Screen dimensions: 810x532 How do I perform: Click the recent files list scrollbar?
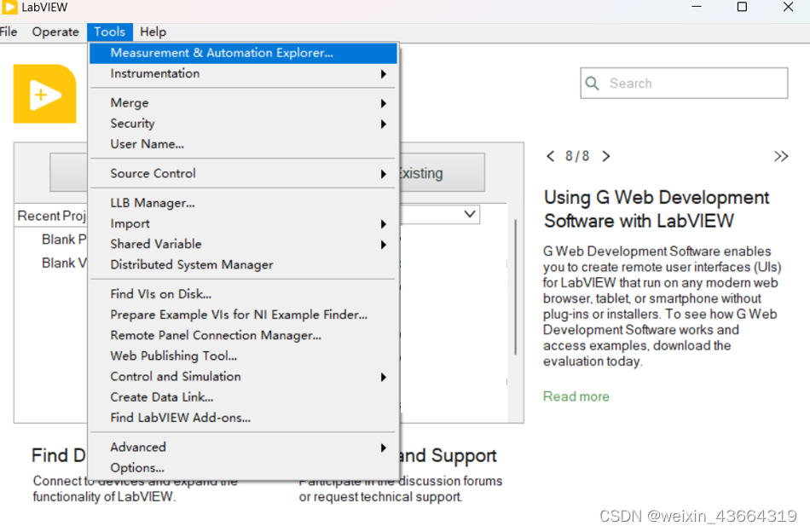tap(515, 287)
